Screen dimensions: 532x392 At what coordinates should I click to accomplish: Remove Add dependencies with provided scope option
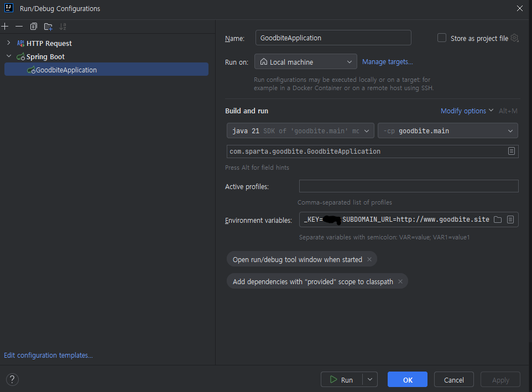(x=400, y=281)
